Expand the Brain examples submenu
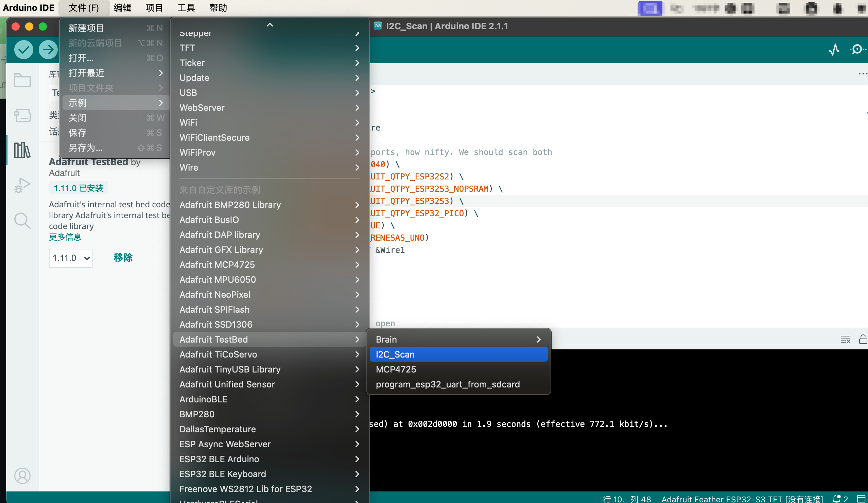The width and height of the screenshot is (868, 503). point(458,339)
